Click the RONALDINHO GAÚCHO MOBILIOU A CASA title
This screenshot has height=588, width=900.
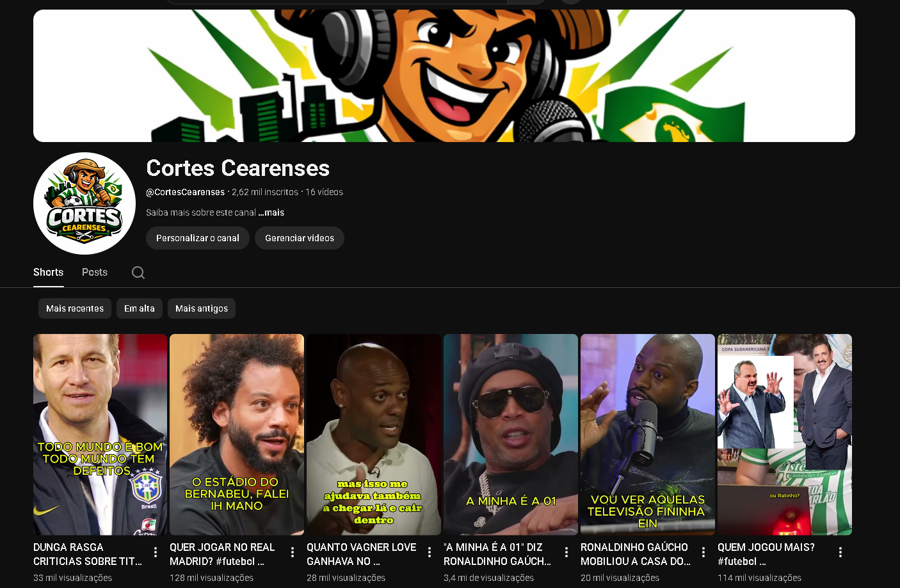pos(636,554)
